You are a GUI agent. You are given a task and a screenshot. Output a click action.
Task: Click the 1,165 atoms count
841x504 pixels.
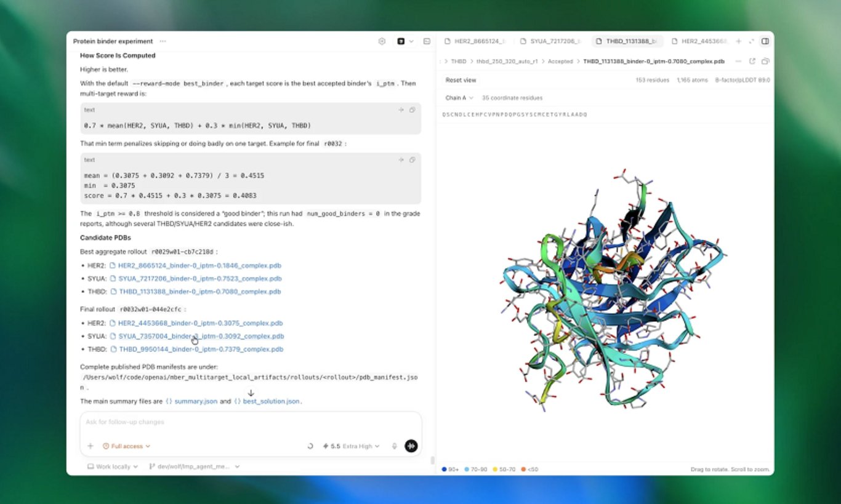692,80
